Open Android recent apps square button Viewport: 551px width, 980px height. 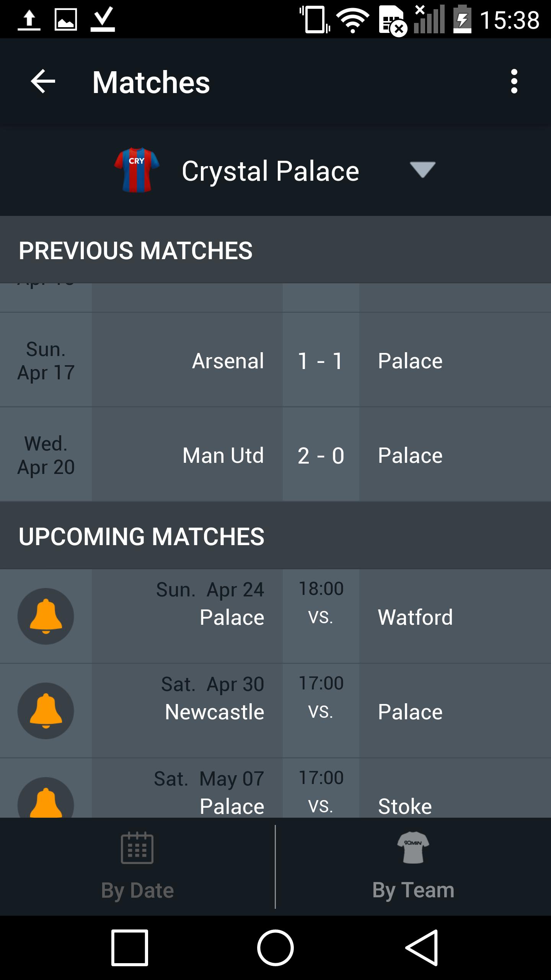pyautogui.click(x=130, y=948)
